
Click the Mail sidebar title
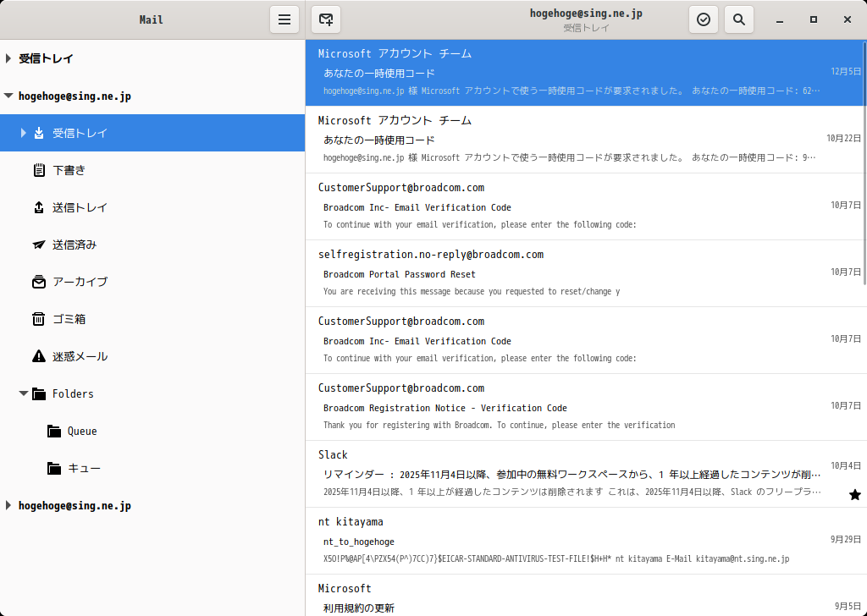click(151, 20)
